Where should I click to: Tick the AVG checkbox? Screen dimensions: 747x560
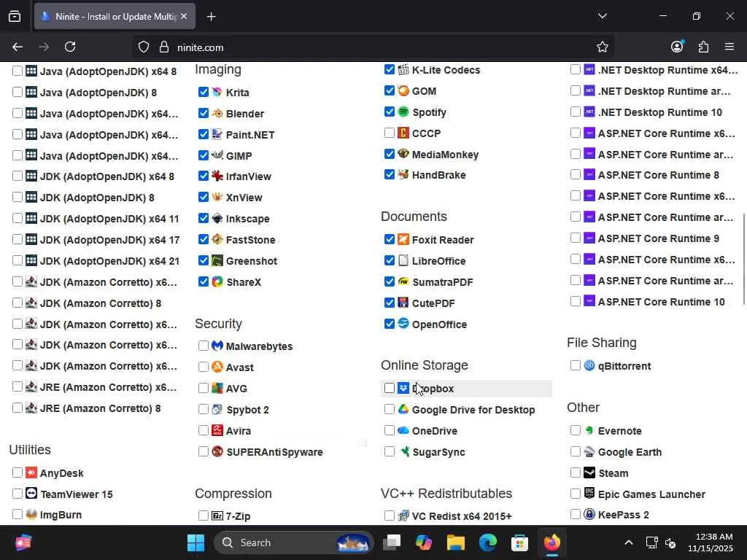tap(204, 388)
